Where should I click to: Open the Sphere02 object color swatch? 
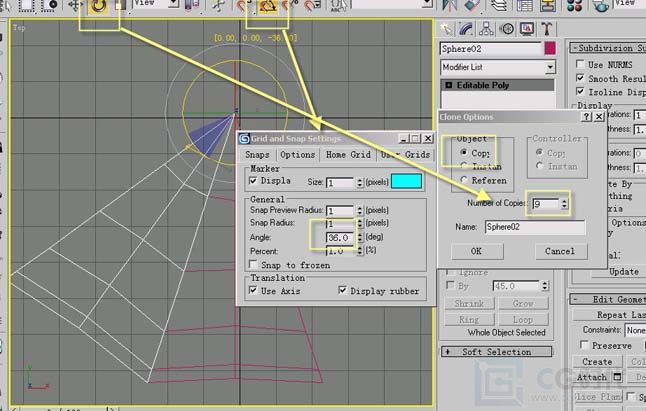pyautogui.click(x=550, y=49)
